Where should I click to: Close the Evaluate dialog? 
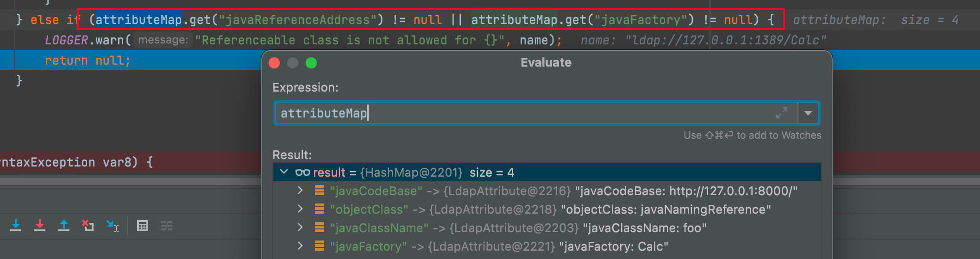coord(274,63)
